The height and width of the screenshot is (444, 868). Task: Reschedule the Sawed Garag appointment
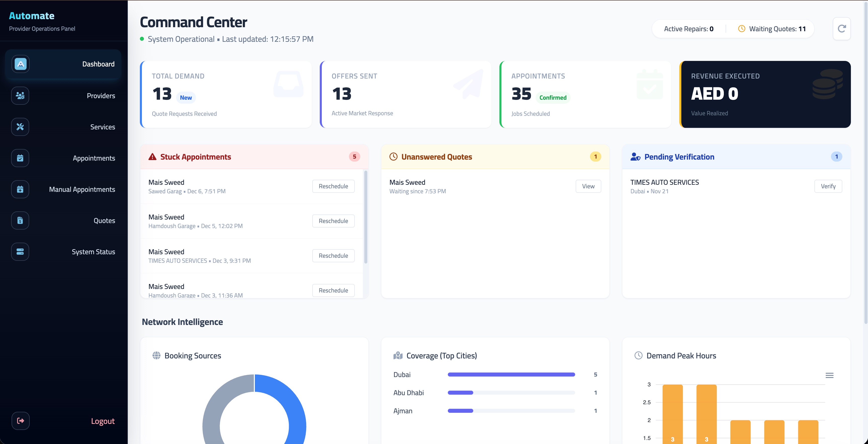click(x=333, y=186)
